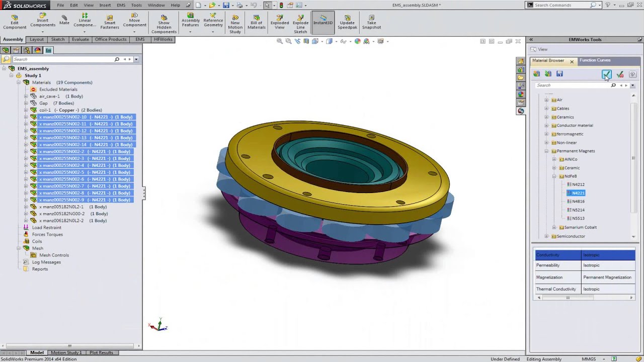Click the New document icon in top toolbar
Image resolution: width=644 pixels, height=362 pixels.
(x=199, y=5)
